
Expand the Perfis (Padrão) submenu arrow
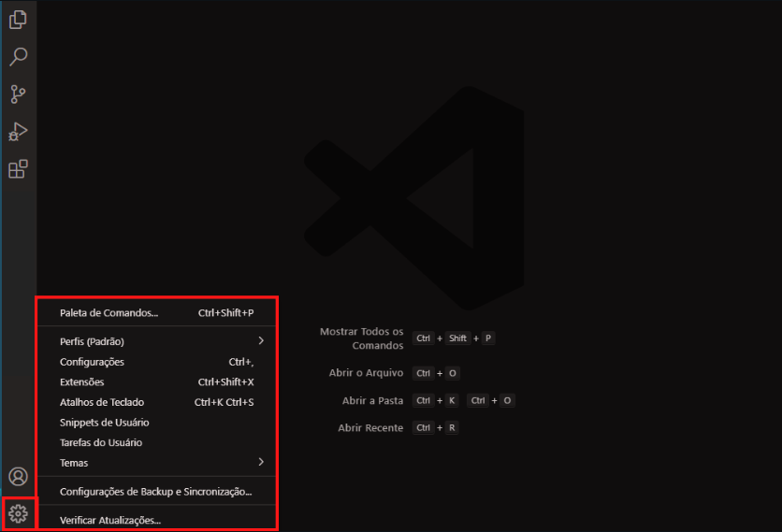(x=261, y=341)
